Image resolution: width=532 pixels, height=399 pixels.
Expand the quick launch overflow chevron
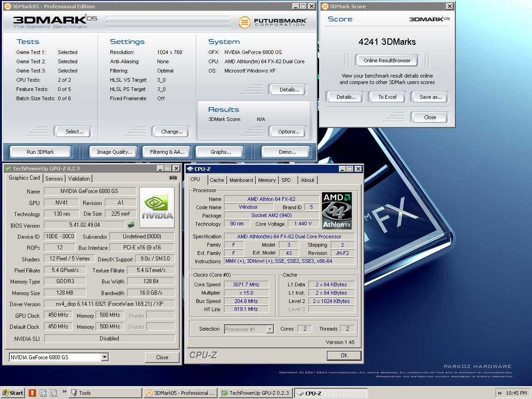tap(65, 392)
